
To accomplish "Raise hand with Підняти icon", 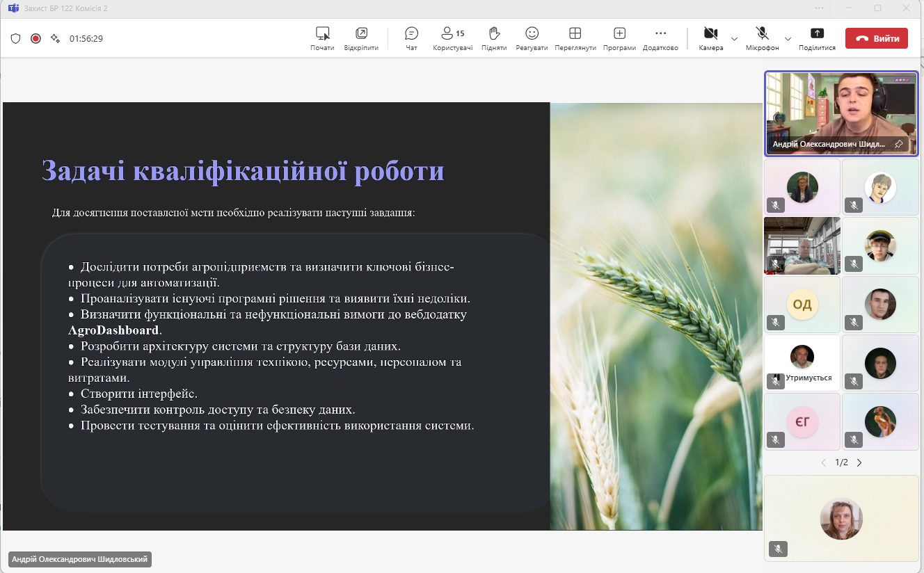I will click(x=494, y=38).
